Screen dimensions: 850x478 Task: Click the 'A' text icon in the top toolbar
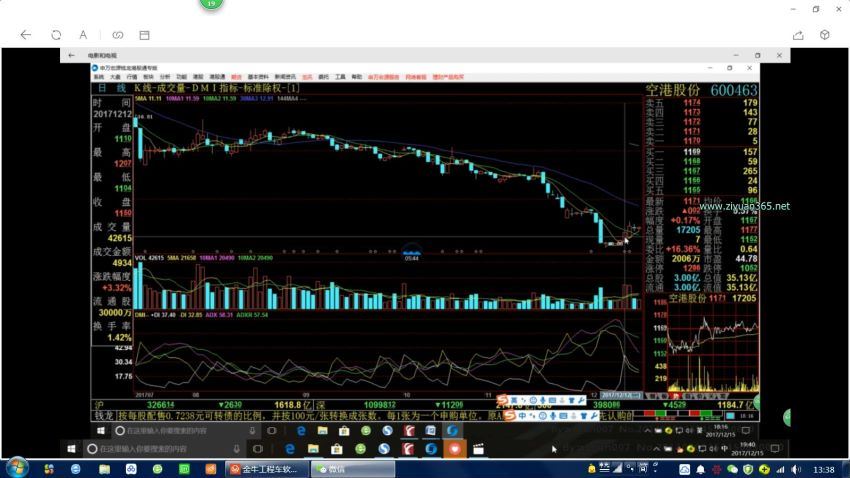click(83, 35)
